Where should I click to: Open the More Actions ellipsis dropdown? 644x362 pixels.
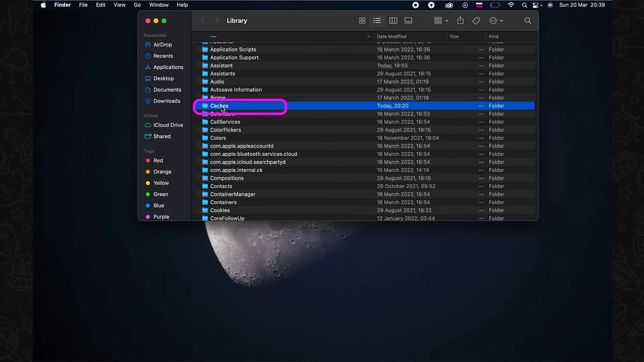click(496, 21)
